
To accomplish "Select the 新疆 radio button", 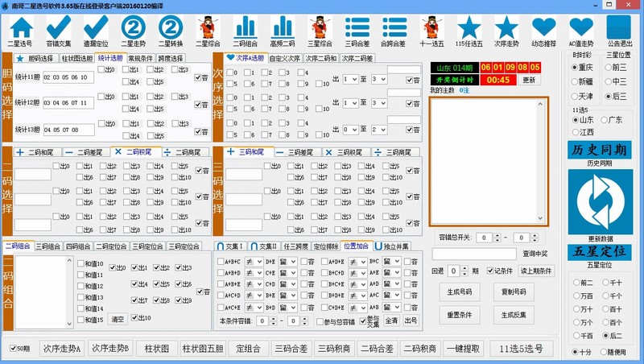I will pos(576,82).
